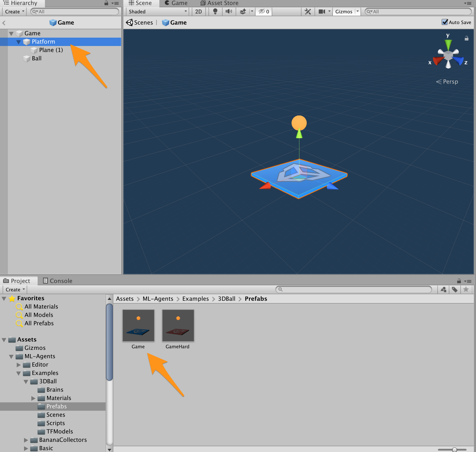
Task: Toggle scene lighting bulb icon
Action: pyautogui.click(x=215, y=11)
